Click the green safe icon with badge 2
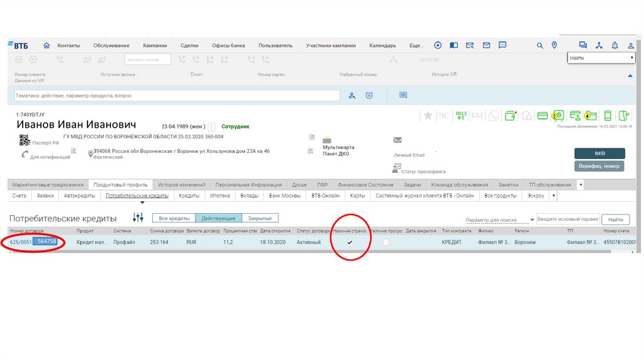Image resolution: width=644 pixels, height=361 pixels. pyautogui.click(x=558, y=116)
